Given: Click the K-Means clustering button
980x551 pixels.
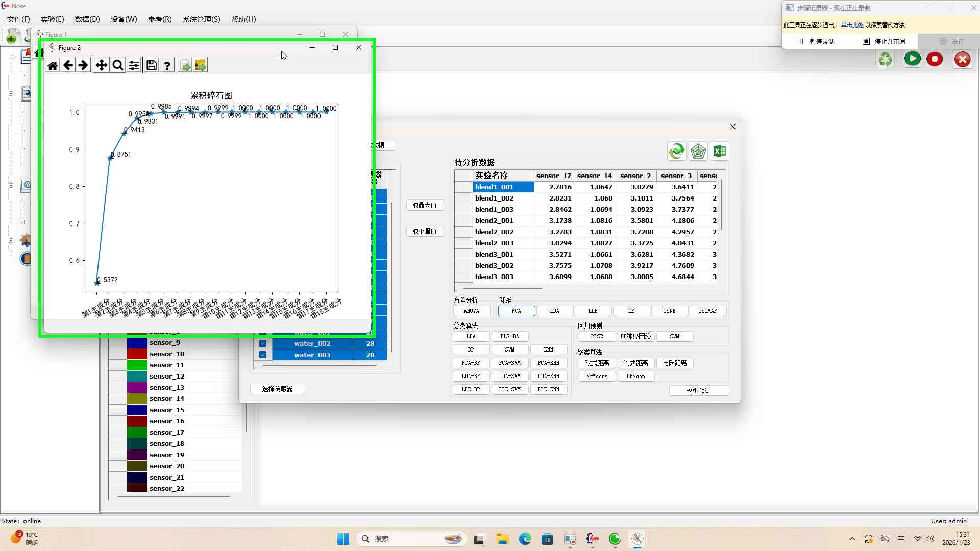Looking at the screenshot, I should tap(597, 376).
